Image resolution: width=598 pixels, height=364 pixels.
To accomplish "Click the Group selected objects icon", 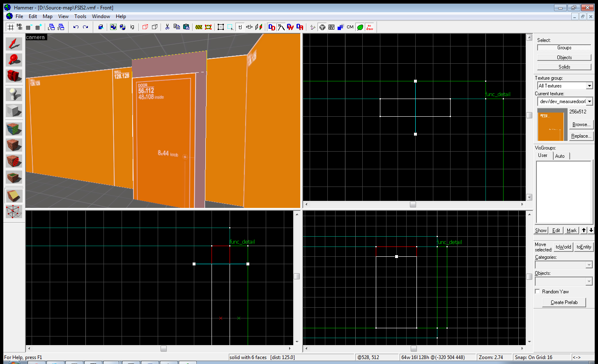I will pyautogui.click(x=113, y=27).
